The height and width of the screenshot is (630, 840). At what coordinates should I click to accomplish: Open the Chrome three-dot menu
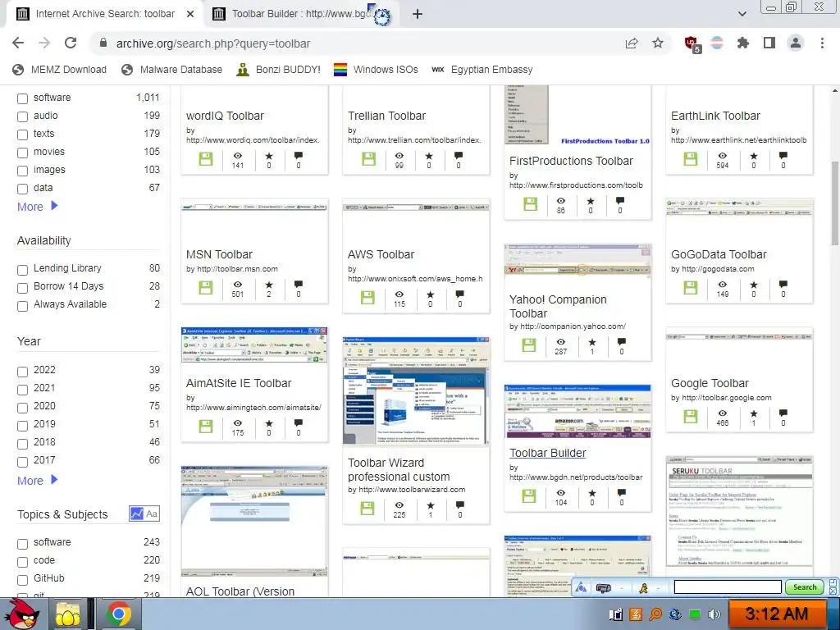click(822, 43)
